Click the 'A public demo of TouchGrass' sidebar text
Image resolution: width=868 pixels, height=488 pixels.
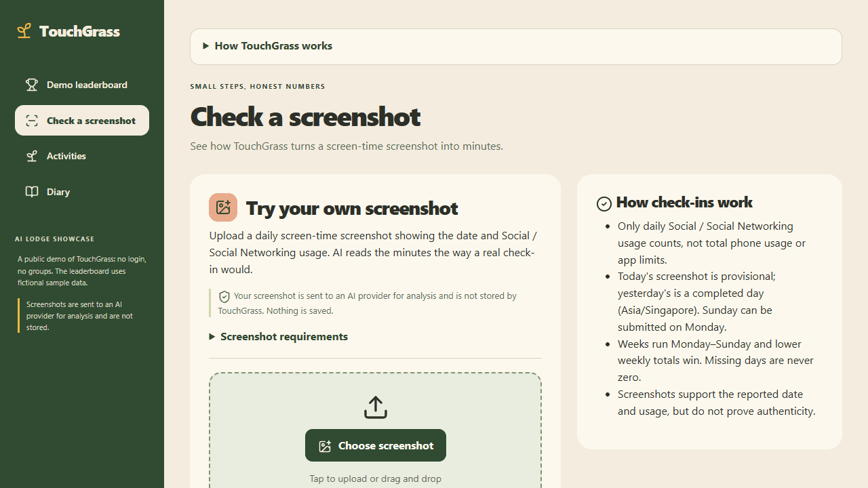82,271
